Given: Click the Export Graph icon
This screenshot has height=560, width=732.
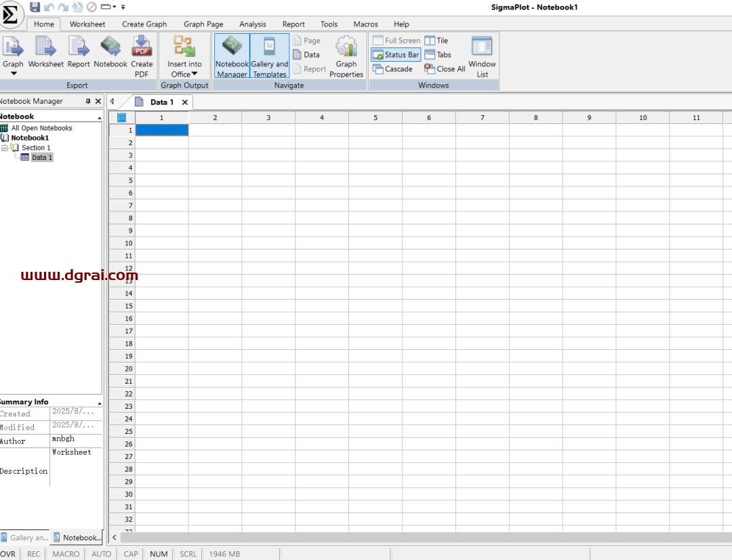Looking at the screenshot, I should point(13,47).
